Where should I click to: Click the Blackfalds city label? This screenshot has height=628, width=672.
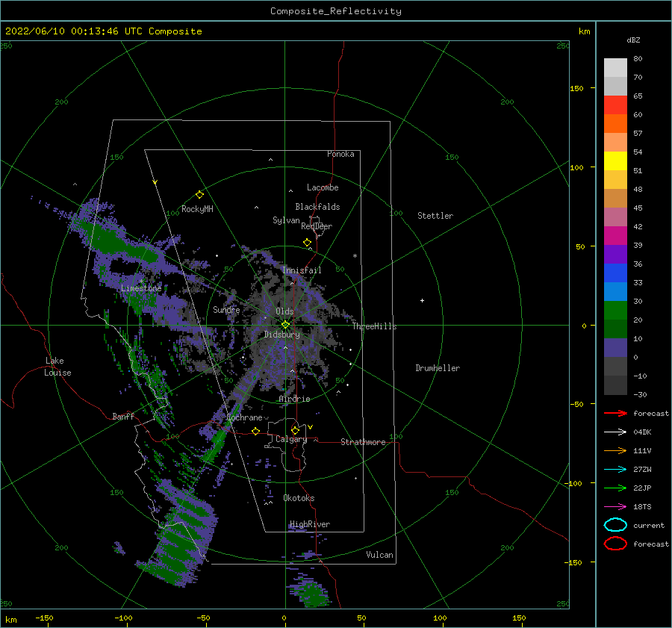[317, 207]
